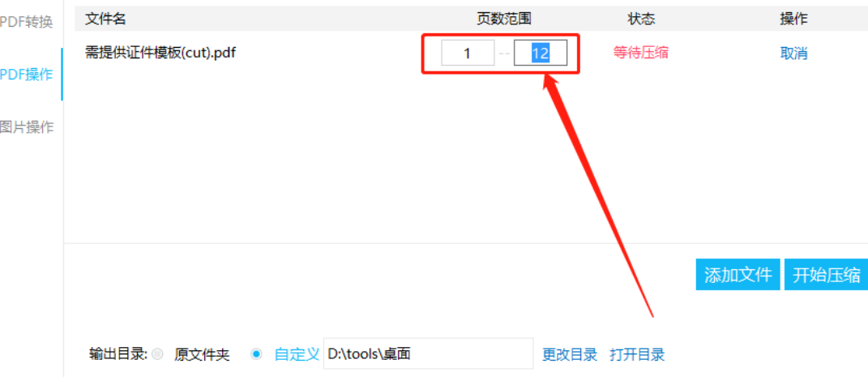Start compression with 开始压缩 button
This screenshot has height=377, width=868.
click(827, 275)
